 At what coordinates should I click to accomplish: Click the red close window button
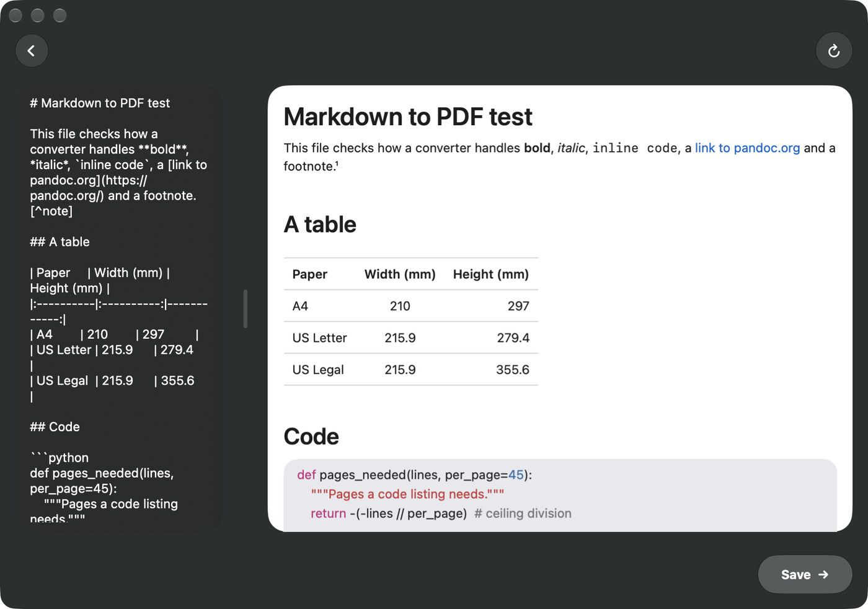(15, 15)
